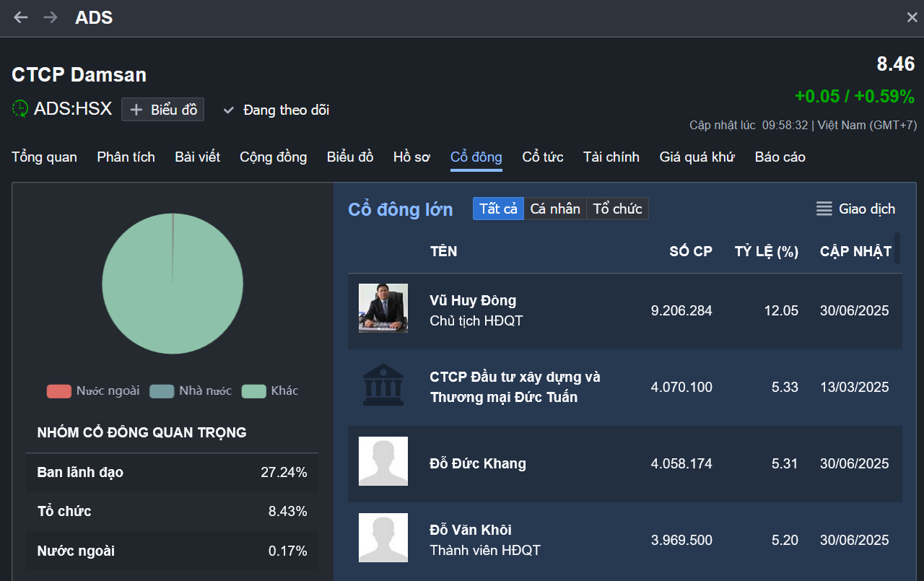Click the 12.05 ownership percentage
This screenshot has width=924, height=581.
(781, 311)
